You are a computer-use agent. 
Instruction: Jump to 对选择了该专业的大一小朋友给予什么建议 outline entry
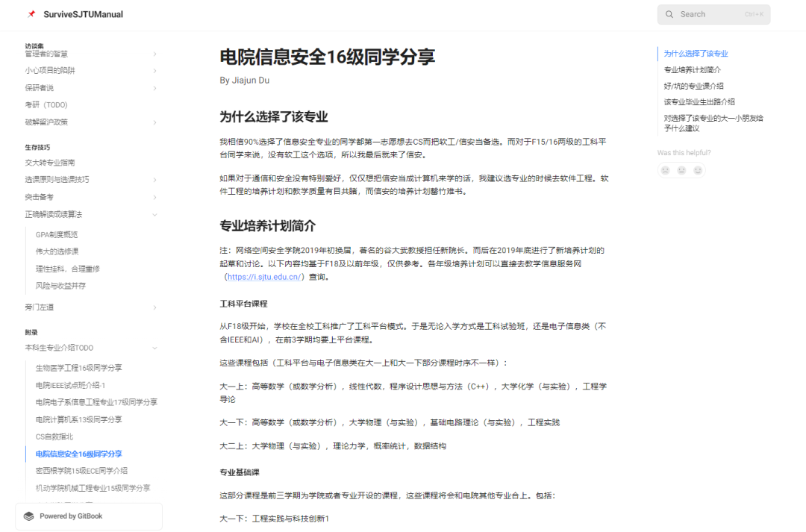coord(713,123)
